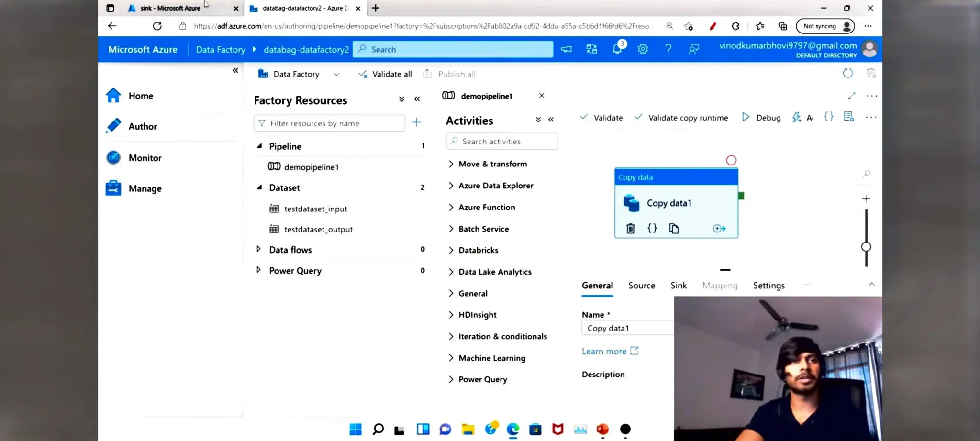This screenshot has width=980, height=441.
Task: Switch to sink - Microsoft Azure browser tab
Action: click(182, 8)
